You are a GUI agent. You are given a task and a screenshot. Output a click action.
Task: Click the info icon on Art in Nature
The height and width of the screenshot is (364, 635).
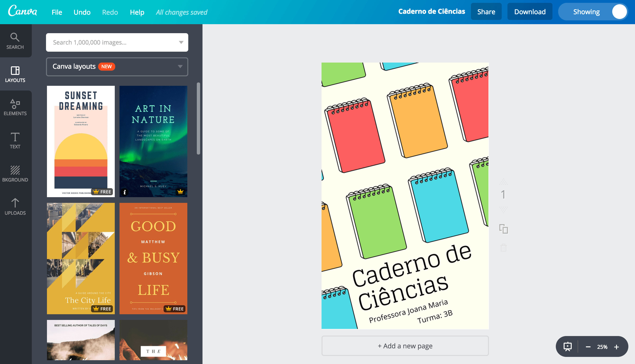[124, 192]
